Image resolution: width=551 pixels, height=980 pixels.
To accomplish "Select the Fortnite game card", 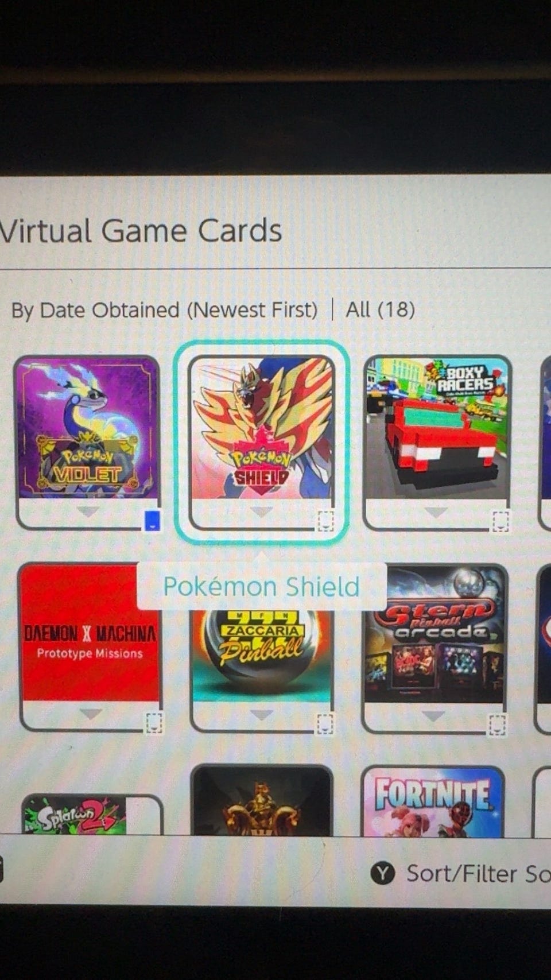I will click(x=433, y=801).
